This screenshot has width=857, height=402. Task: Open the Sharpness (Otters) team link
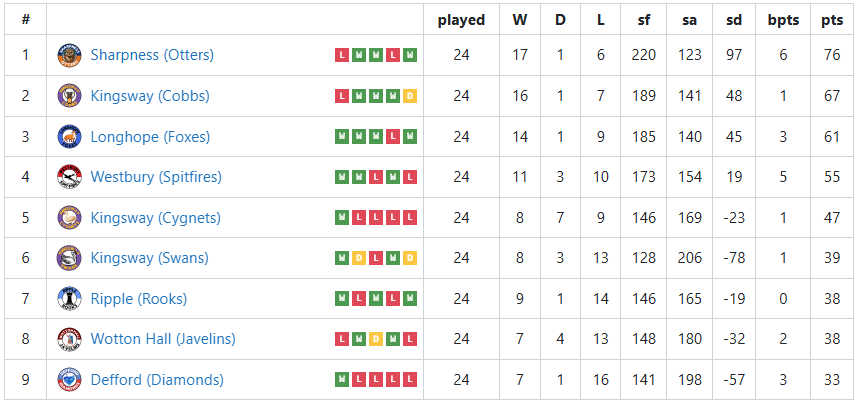tap(152, 55)
